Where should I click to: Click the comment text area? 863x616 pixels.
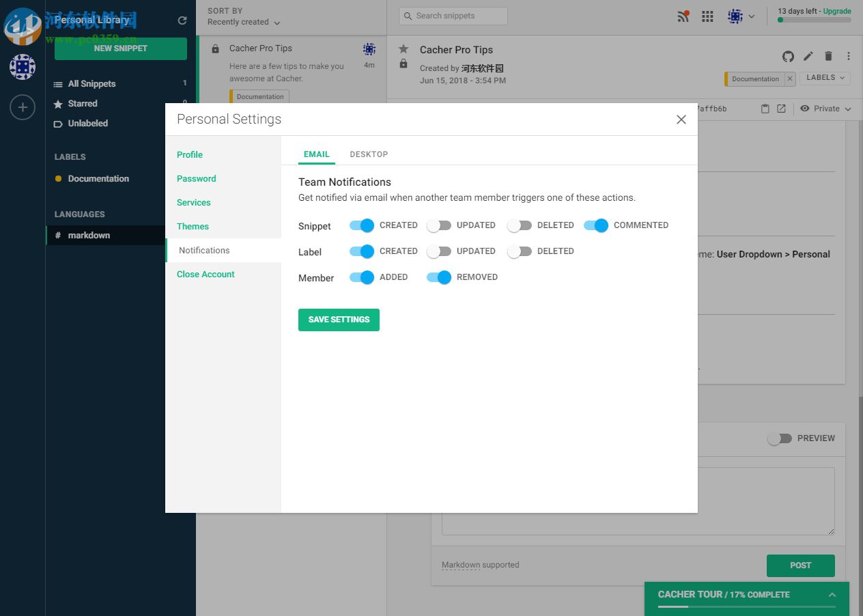point(638,501)
